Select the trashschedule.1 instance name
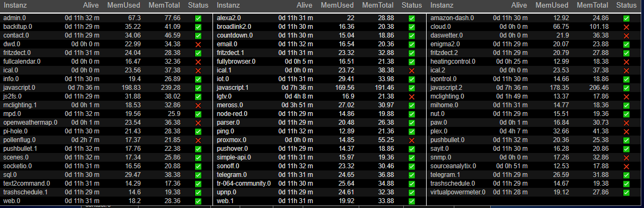The width and height of the screenshot is (644, 208). [x=26, y=192]
